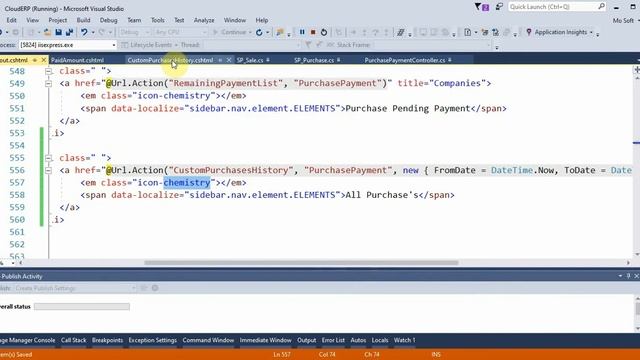Screen dimensions: 640x360
Task: Open the Tools menu
Action: 158,20
